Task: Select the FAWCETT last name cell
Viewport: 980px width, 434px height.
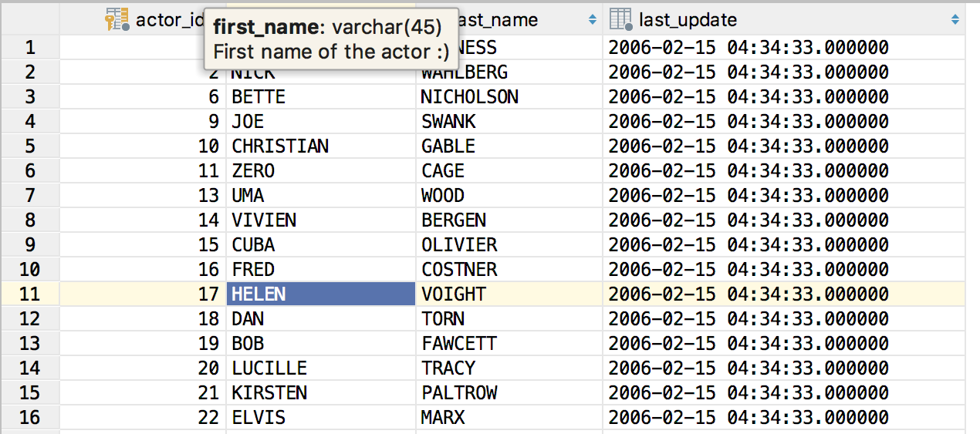Action: (x=509, y=343)
